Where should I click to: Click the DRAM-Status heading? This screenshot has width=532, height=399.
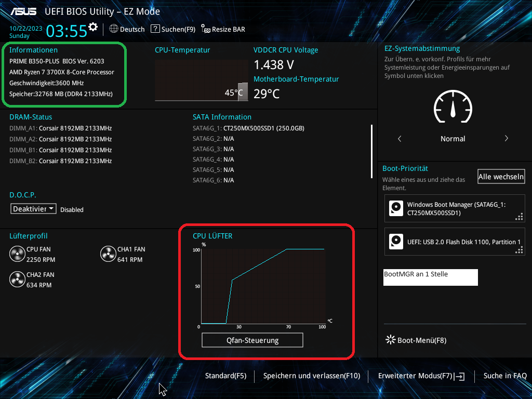pyautogui.click(x=31, y=117)
